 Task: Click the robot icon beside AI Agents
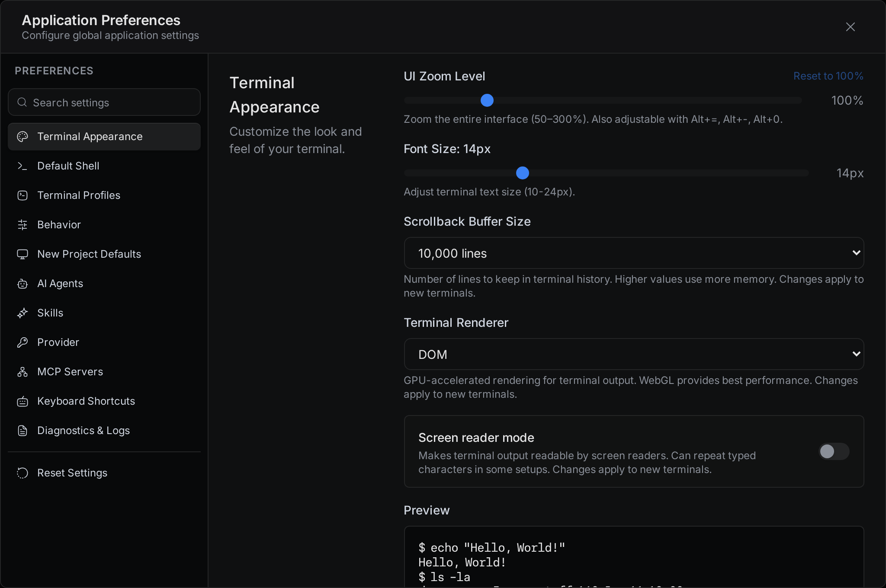[x=22, y=284]
